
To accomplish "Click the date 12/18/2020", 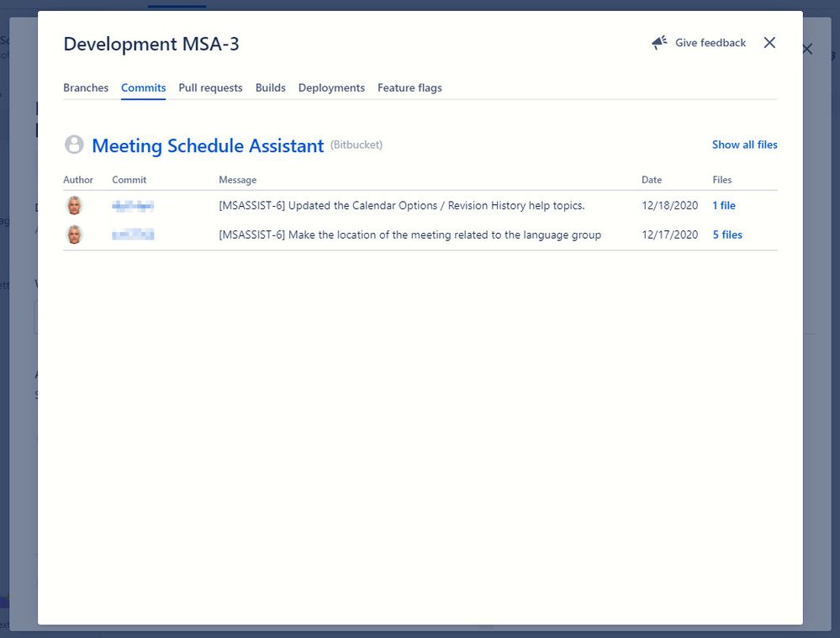I will [x=669, y=206].
